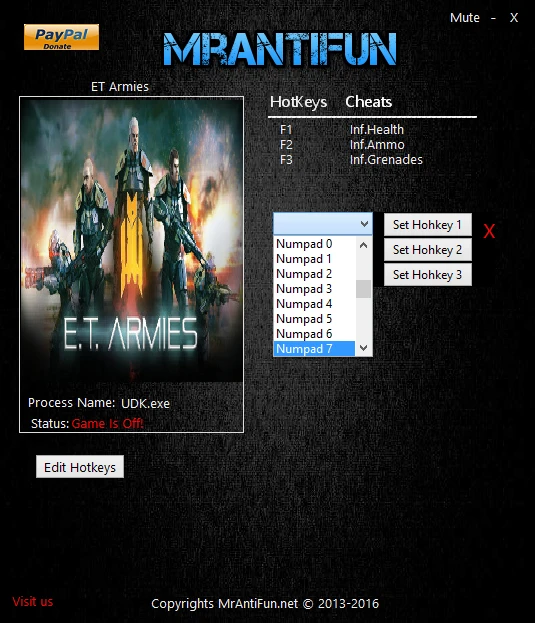Click the Edit Hotkeys button
The image size is (535, 623).
80,467
